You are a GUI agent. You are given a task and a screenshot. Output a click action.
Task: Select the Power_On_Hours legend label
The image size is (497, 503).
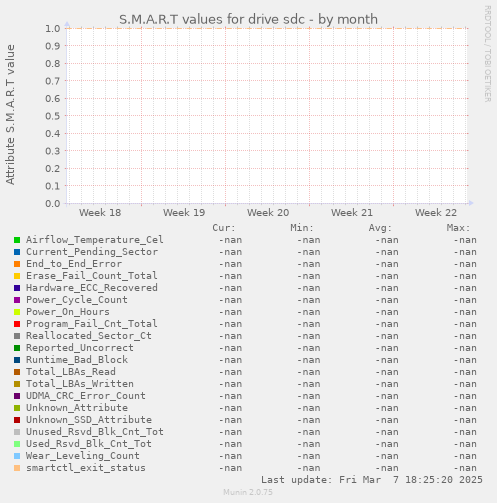(68, 312)
